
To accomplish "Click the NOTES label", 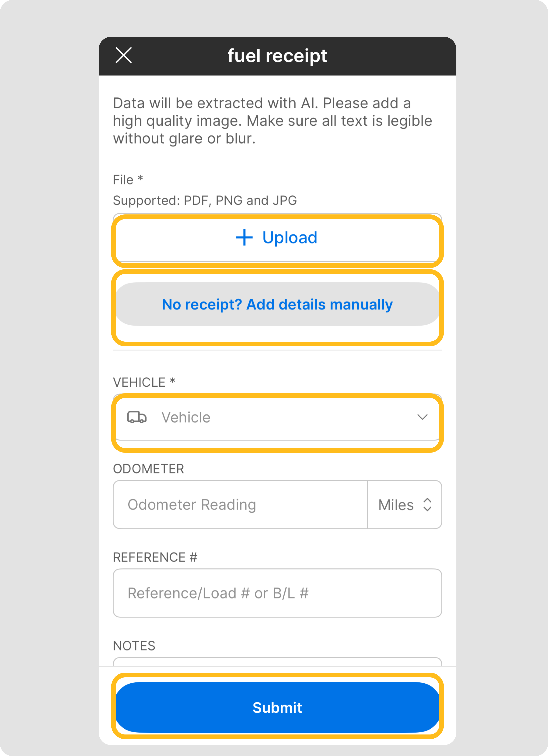I will click(134, 646).
